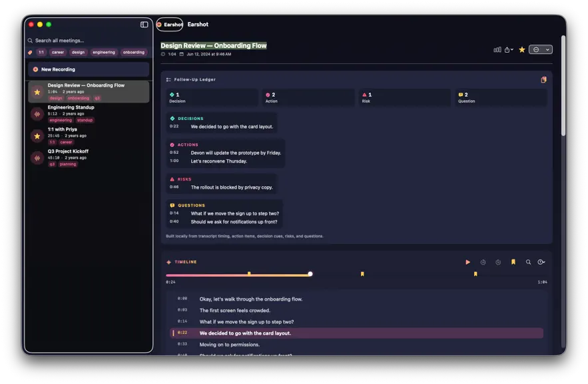This screenshot has height=384, width=588.
Task: Click star icon on Design Review row
Action: 37,92
